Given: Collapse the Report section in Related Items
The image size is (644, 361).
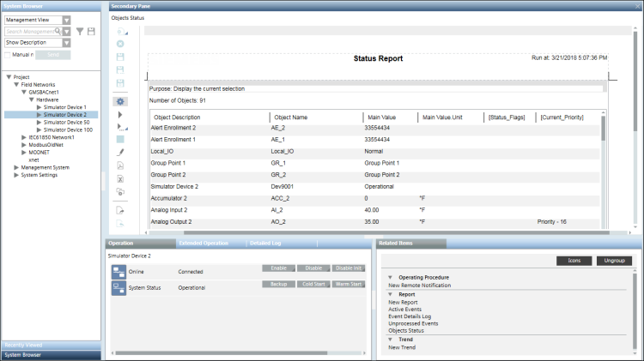Looking at the screenshot, I should click(392, 294).
